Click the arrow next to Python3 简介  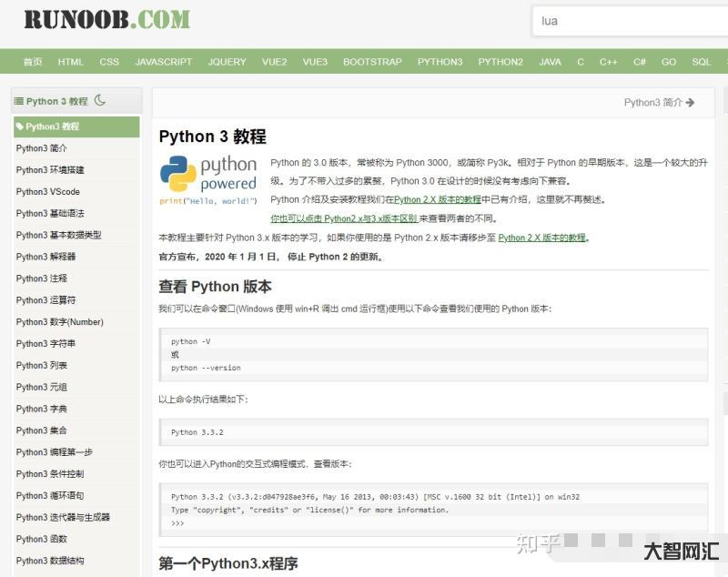(x=691, y=103)
